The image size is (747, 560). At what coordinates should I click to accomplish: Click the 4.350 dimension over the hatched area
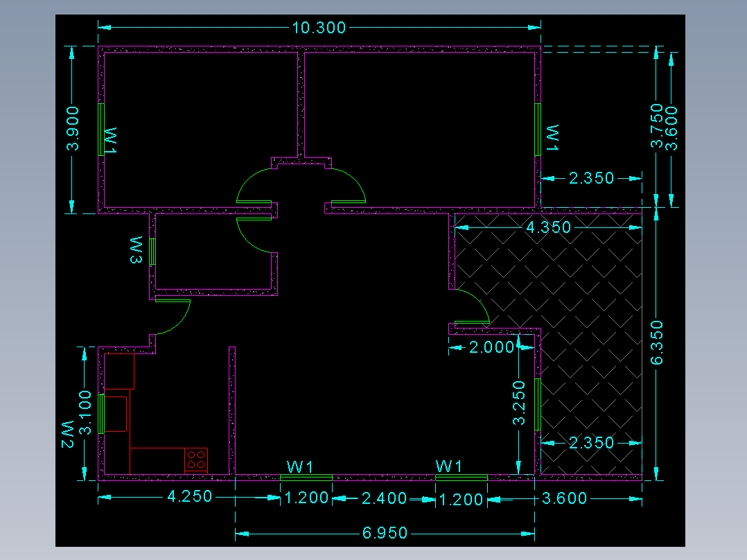[548, 227]
